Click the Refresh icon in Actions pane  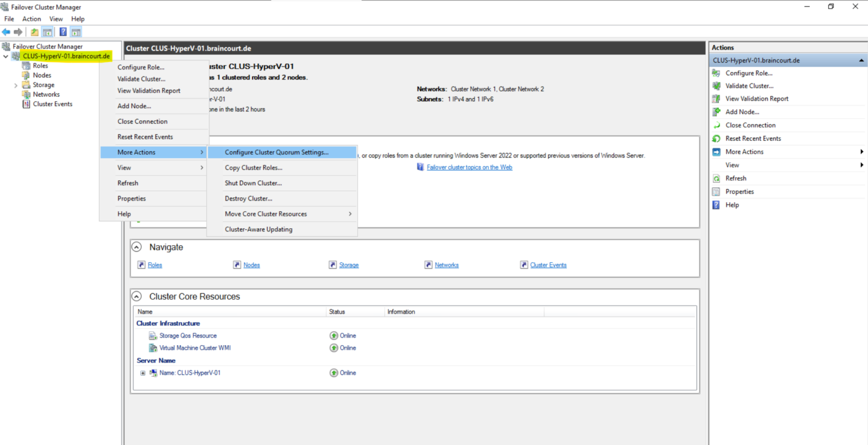tap(717, 178)
